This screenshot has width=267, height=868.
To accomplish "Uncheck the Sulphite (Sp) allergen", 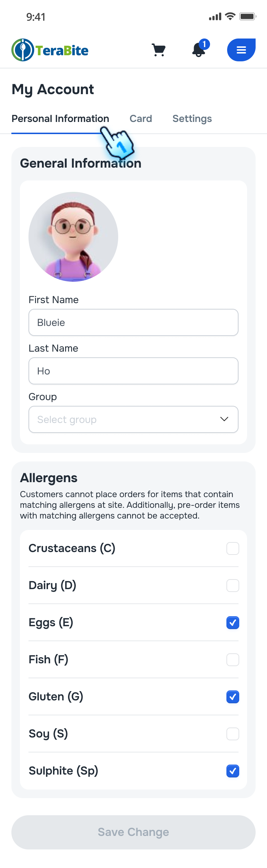I will 233,771.
